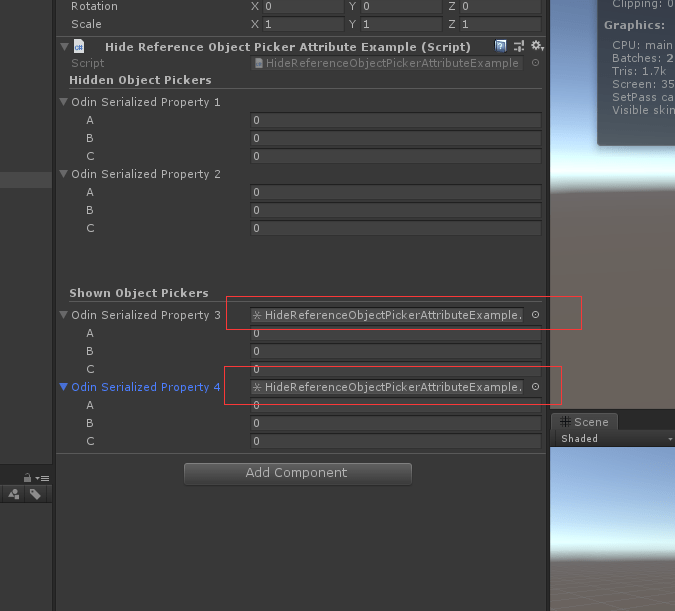Open the component help reference icon
Viewport: 675px width, 611px height.
click(x=501, y=46)
